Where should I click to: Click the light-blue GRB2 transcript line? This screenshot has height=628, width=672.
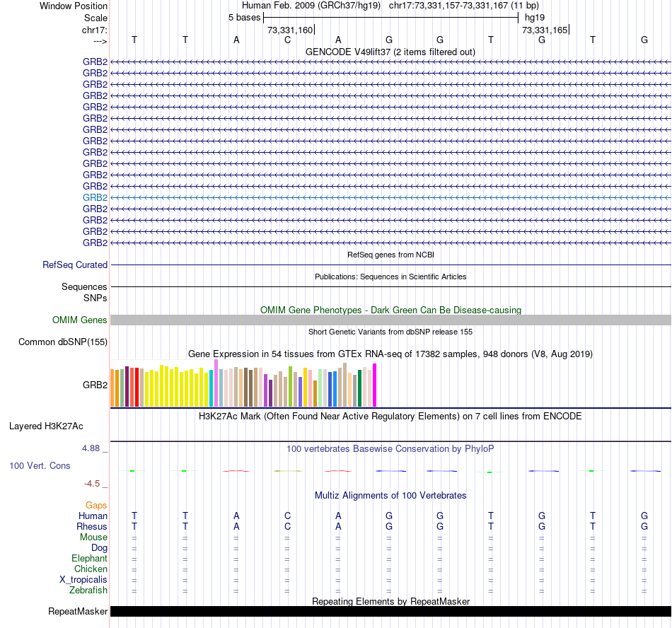click(x=390, y=197)
